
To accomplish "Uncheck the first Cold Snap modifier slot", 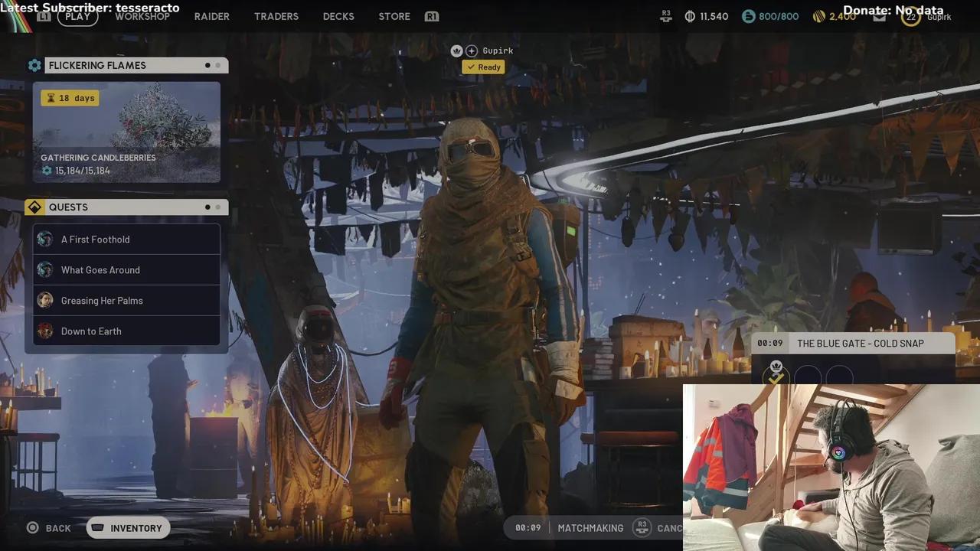I will point(776,378).
